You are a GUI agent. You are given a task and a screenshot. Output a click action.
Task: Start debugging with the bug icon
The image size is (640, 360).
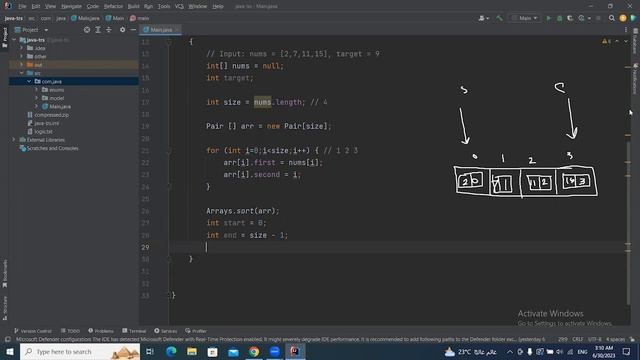pyautogui.click(x=560, y=18)
